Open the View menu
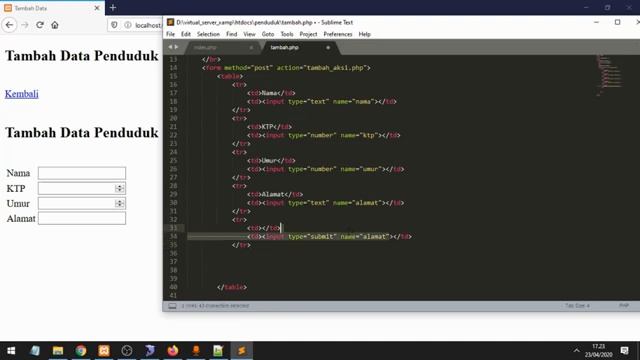Viewport: 640px width, 360px height. 249,34
